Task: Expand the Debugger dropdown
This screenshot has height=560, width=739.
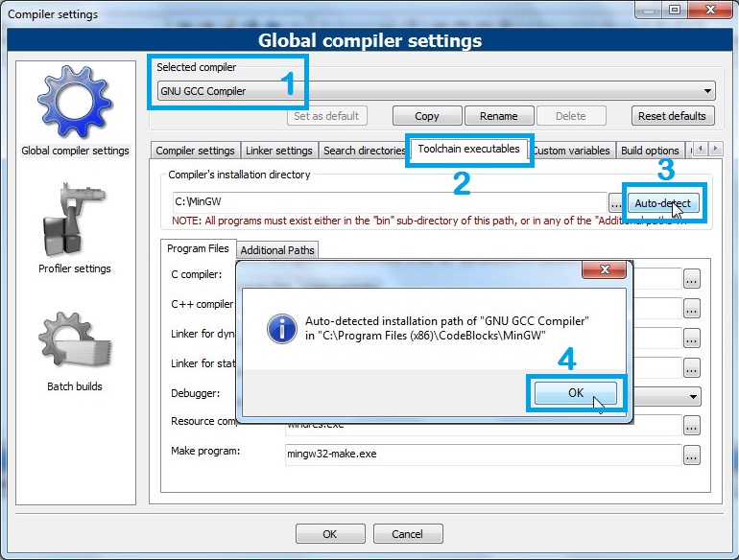Action: pos(693,397)
